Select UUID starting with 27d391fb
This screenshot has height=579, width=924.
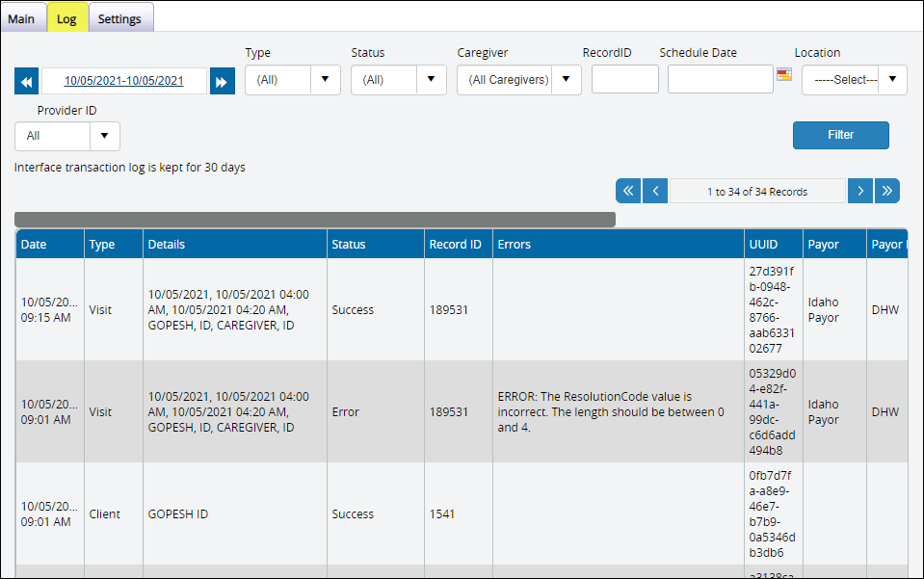pos(772,310)
